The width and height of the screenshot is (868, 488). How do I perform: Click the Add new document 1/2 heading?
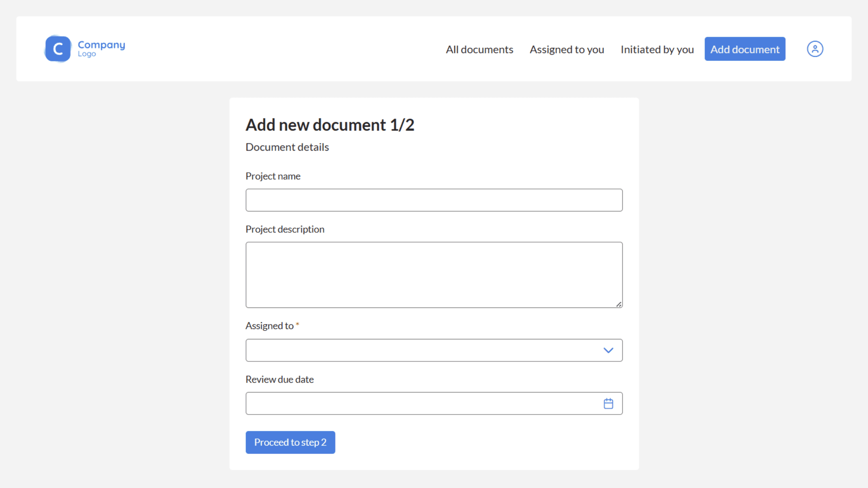tap(330, 125)
